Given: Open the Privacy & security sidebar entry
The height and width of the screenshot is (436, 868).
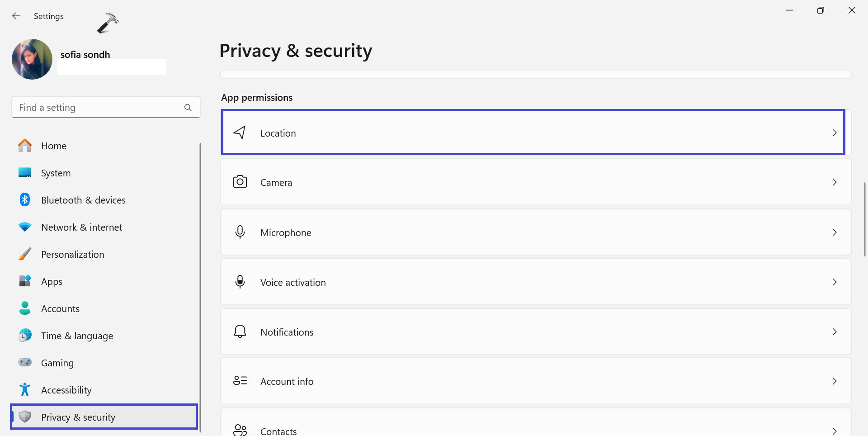Looking at the screenshot, I should pyautogui.click(x=78, y=417).
